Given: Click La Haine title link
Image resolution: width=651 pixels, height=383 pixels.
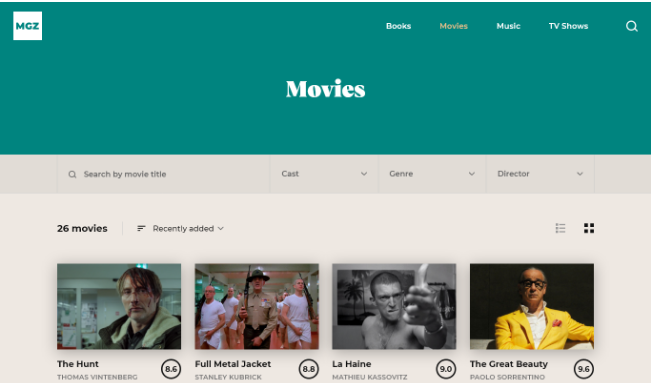Looking at the screenshot, I should [352, 364].
